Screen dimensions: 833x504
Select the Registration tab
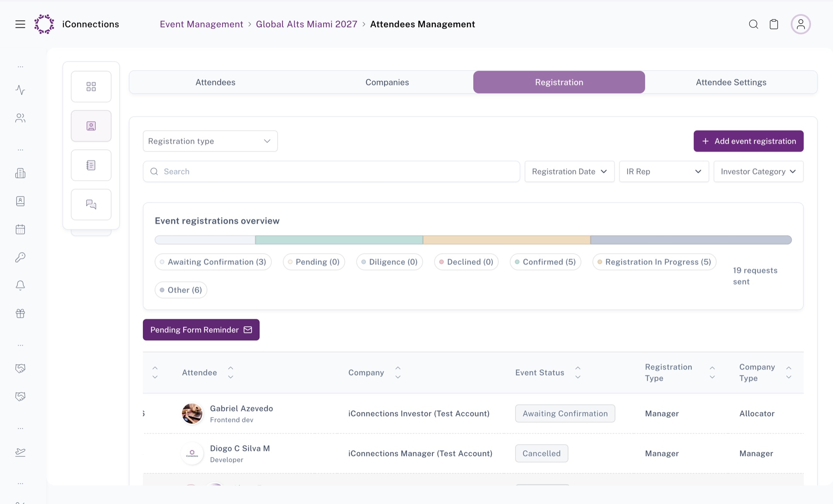559,82
